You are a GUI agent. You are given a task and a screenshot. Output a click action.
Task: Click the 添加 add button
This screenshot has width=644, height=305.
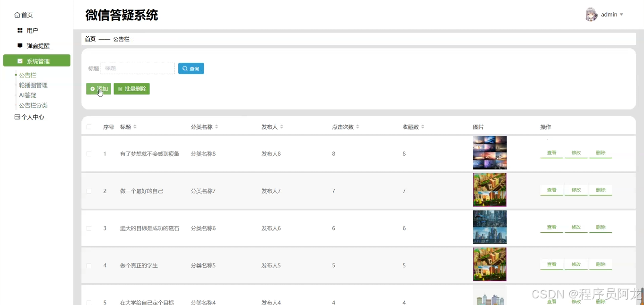[x=98, y=89]
